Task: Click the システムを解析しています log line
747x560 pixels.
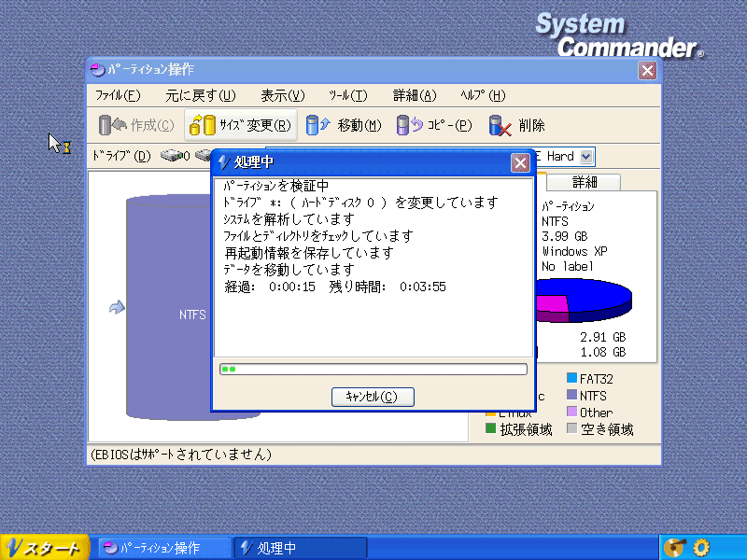Action: pyautogui.click(x=289, y=219)
